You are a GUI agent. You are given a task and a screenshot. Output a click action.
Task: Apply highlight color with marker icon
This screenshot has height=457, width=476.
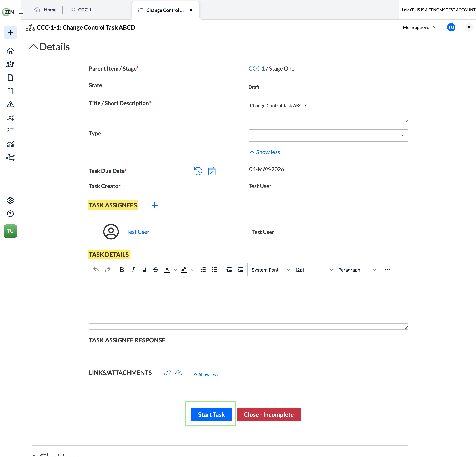coord(184,270)
